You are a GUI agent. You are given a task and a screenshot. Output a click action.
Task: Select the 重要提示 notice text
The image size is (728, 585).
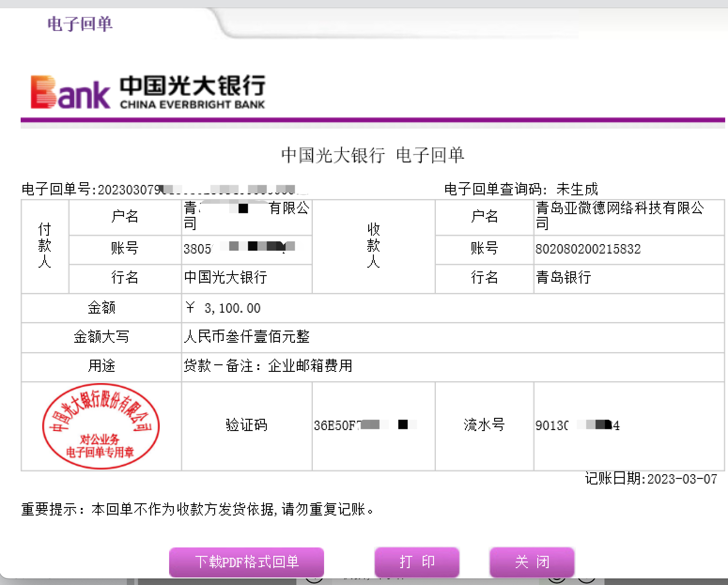(x=198, y=509)
